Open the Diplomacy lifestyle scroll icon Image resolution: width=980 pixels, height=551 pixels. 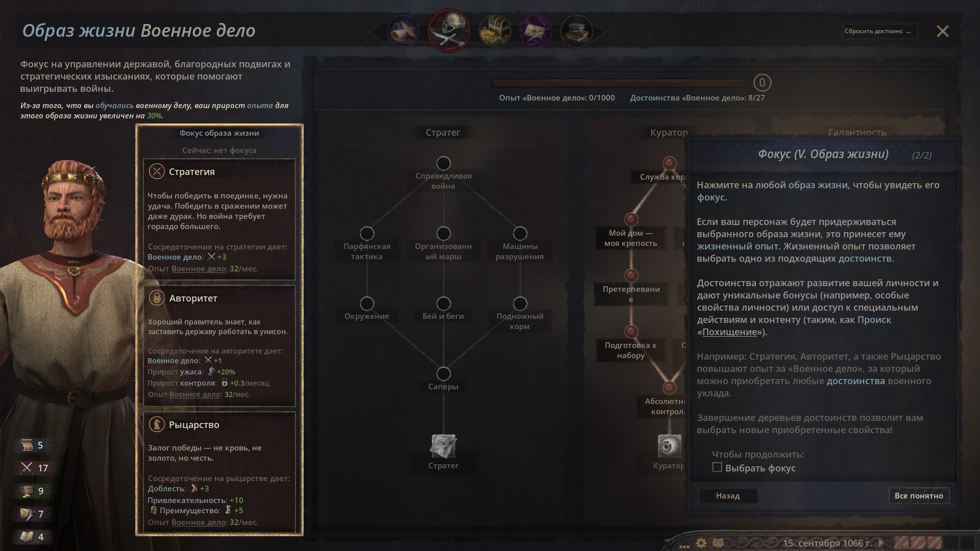(x=403, y=31)
